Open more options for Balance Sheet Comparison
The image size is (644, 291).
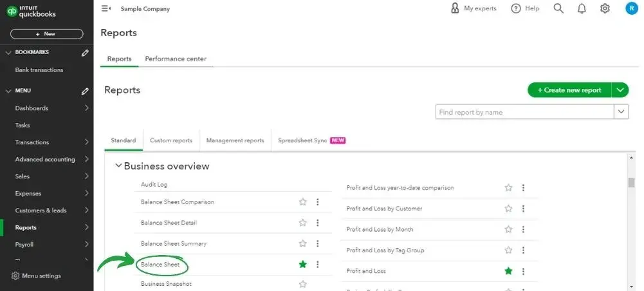pyautogui.click(x=317, y=202)
